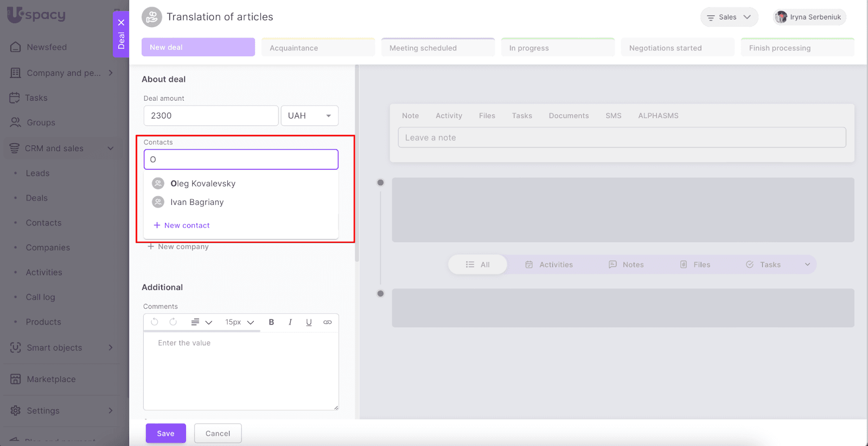
Task: Click the Leave a note field
Action: 621,138
